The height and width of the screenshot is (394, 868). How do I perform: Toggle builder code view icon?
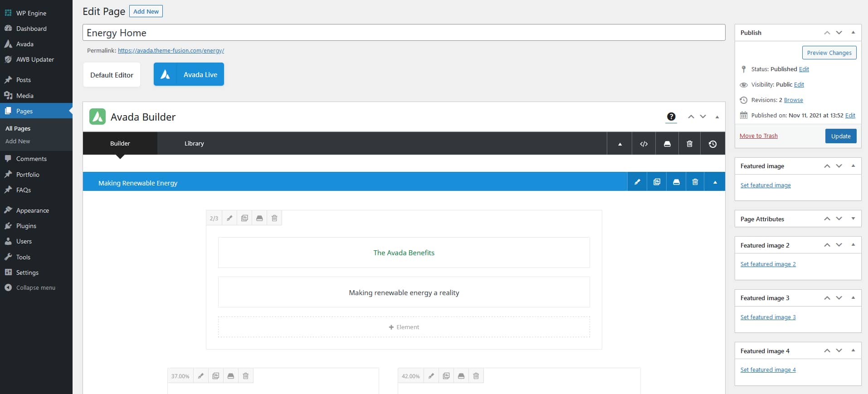(x=644, y=144)
